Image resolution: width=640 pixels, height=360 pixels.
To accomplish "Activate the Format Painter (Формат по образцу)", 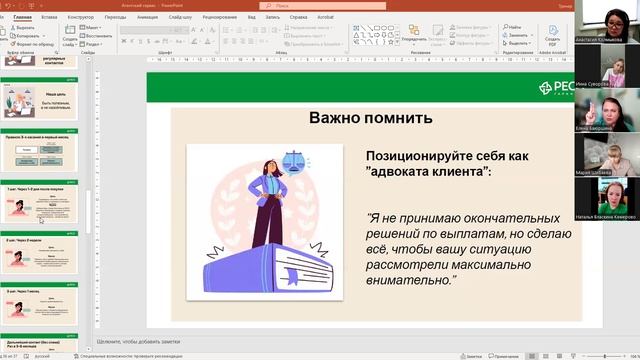I will point(32,44).
